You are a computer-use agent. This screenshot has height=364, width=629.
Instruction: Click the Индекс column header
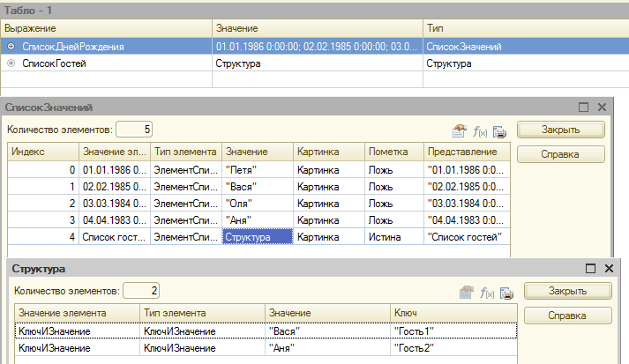coord(43,152)
